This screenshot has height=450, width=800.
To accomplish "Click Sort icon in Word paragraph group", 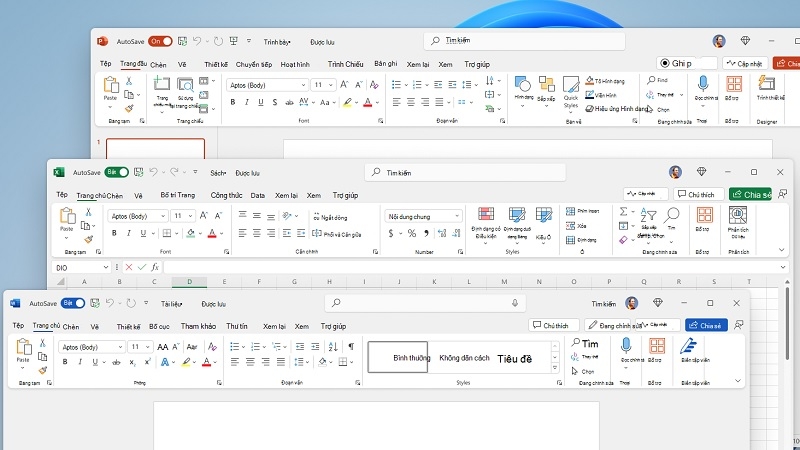I will point(333,346).
